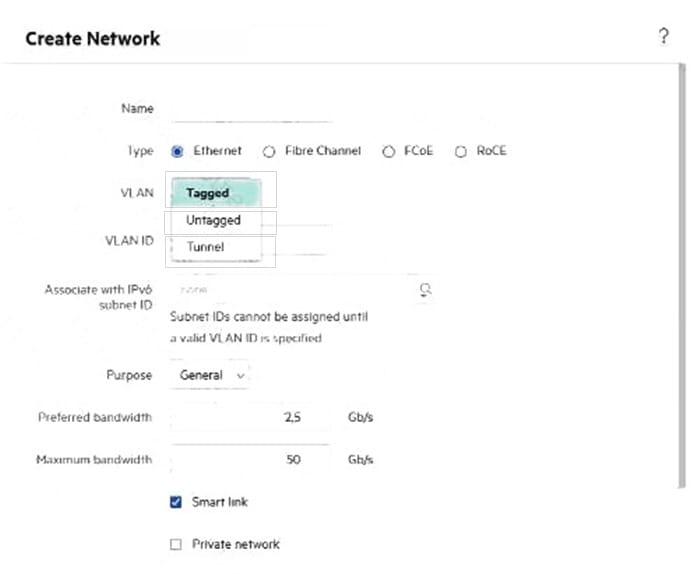Edit the Preferred bandwidth value field
Screen dimensions: 700x574
click(x=250, y=416)
